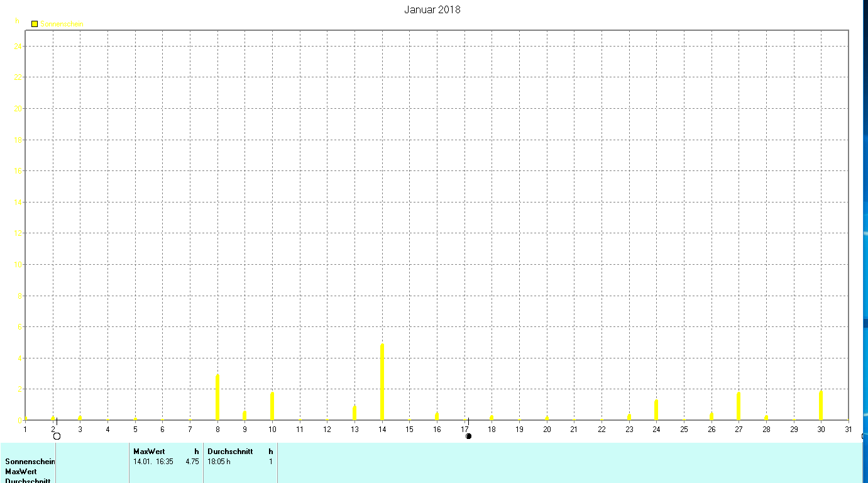The image size is (868, 483).
Task: Click the x-axis label 12
Action: click(x=327, y=430)
